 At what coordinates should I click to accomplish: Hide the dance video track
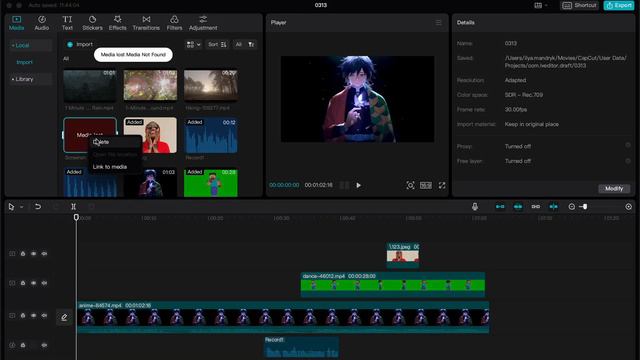tap(33, 283)
